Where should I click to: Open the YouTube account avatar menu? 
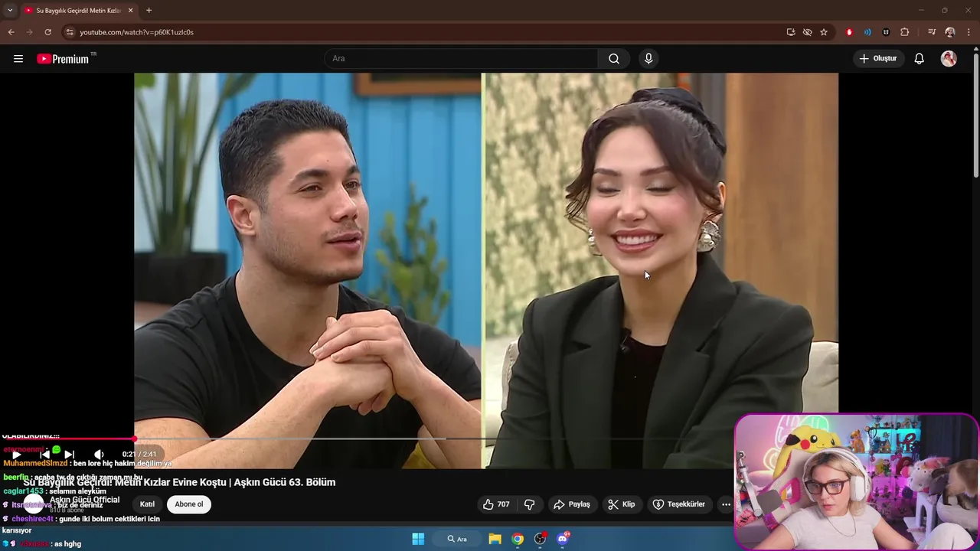(x=949, y=59)
